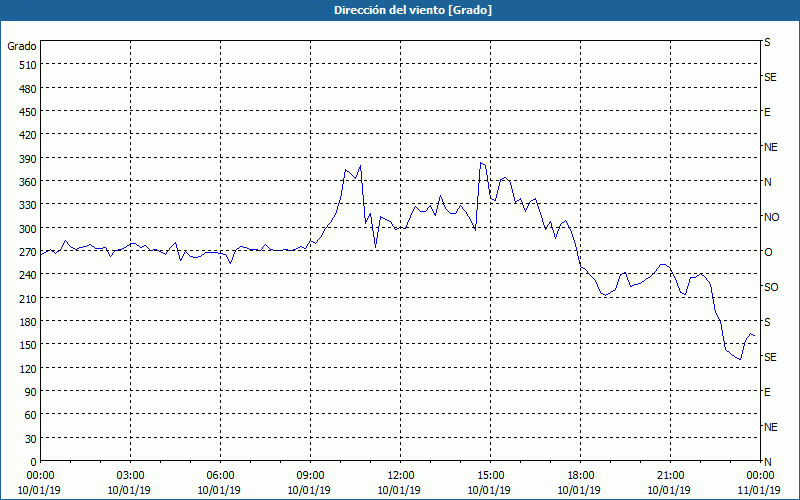The image size is (800, 500).
Task: Click the 'S' compass label at chart top
Action: click(x=767, y=42)
